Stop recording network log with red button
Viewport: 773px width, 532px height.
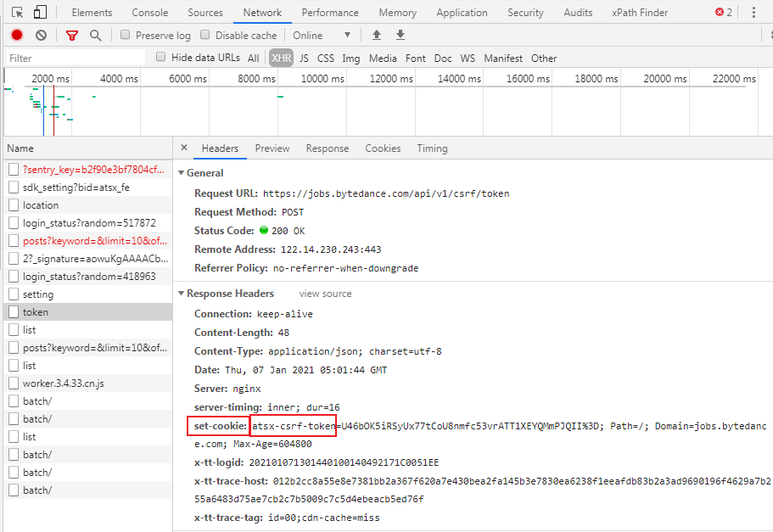click(17, 35)
